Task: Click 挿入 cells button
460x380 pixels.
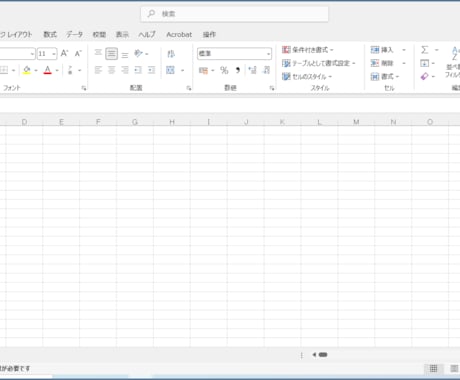Action: point(382,50)
